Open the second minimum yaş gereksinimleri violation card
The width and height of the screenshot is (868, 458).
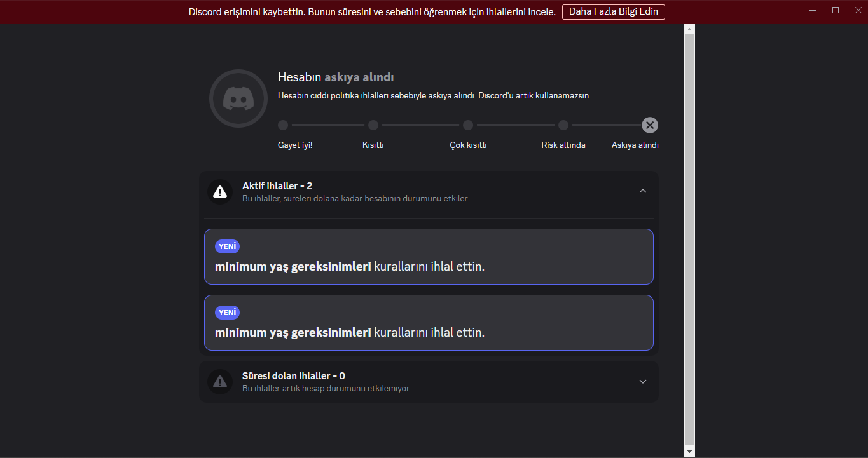click(x=429, y=323)
